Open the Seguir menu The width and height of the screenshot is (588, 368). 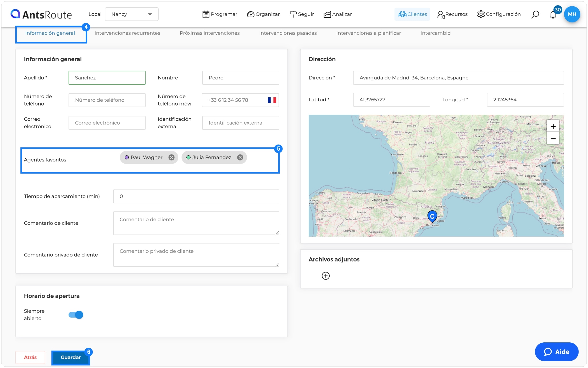pyautogui.click(x=302, y=14)
